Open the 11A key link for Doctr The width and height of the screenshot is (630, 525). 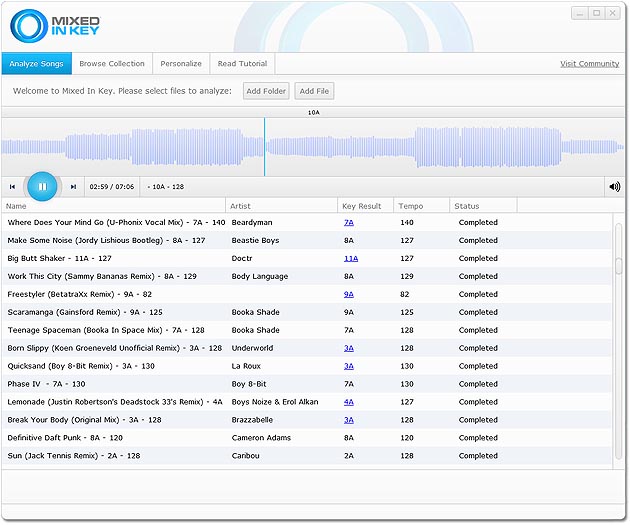[351, 259]
